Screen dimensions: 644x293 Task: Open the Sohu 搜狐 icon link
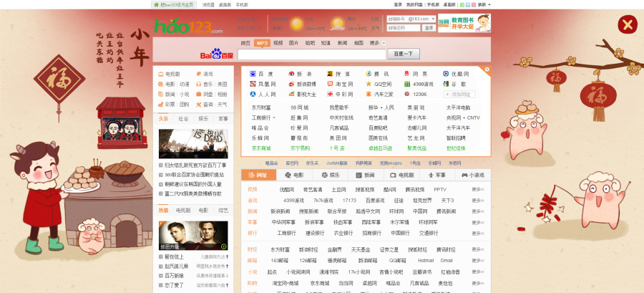pyautogui.click(x=330, y=74)
